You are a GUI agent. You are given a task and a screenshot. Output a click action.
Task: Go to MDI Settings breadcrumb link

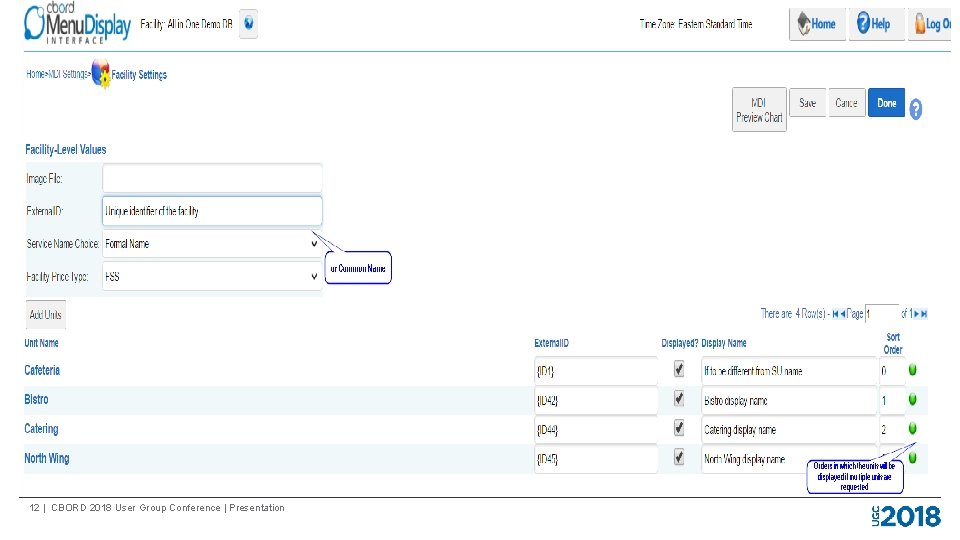(x=68, y=74)
